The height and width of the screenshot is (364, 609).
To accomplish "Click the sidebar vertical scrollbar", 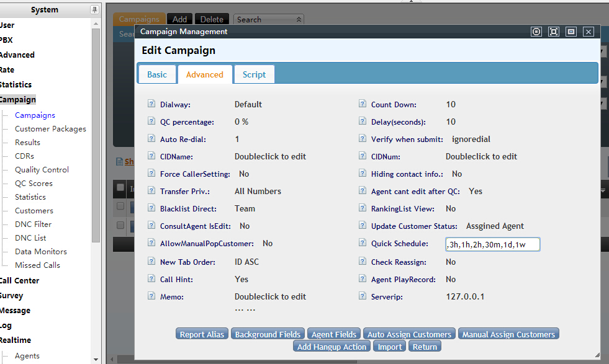I will pos(96,124).
